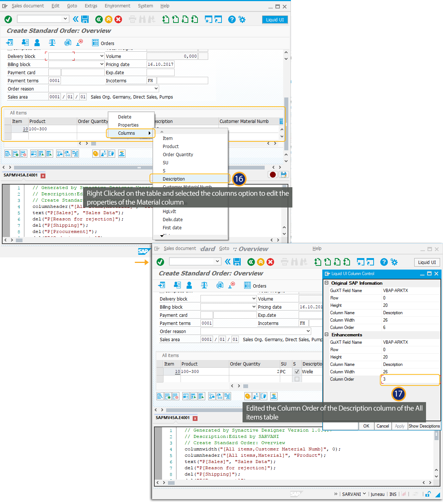Click Payment terms field in context-menu window
Viewport: 443px width, 504px height.
point(55,80)
